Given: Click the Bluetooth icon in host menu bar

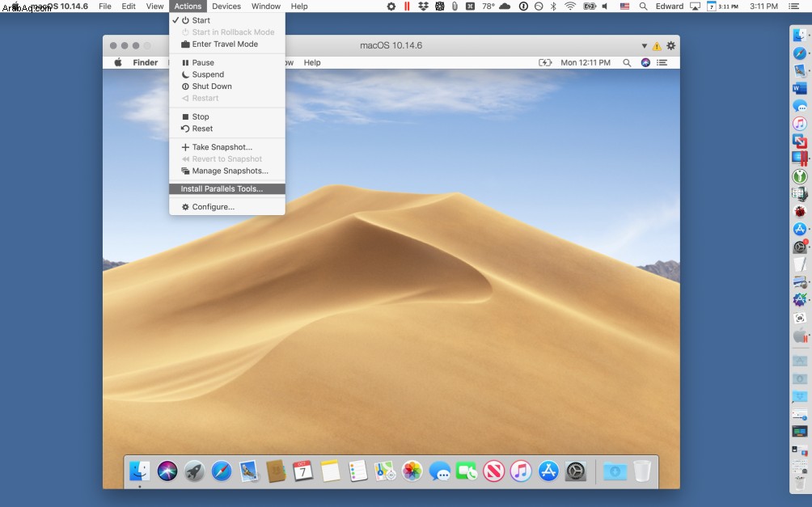Looking at the screenshot, I should click(x=553, y=6).
